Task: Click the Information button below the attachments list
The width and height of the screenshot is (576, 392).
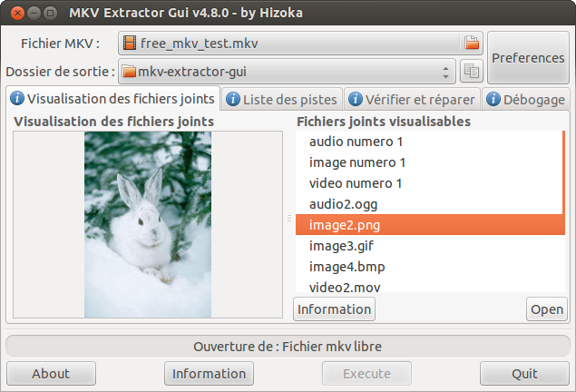Action: pyautogui.click(x=334, y=309)
